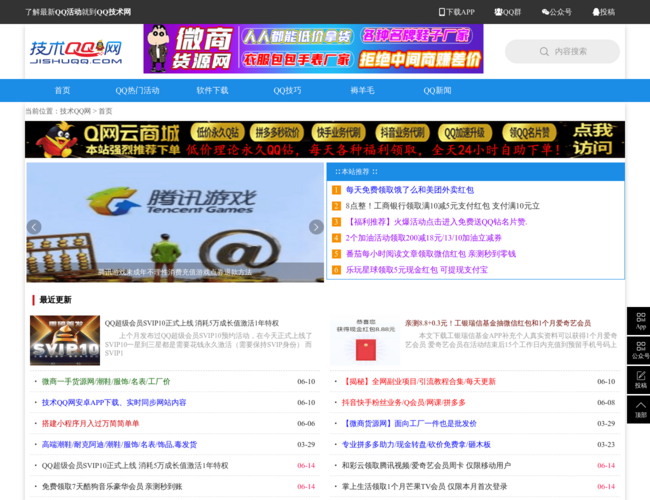Click the 下载APP phone icon link
The width and height of the screenshot is (650, 500).
point(456,12)
